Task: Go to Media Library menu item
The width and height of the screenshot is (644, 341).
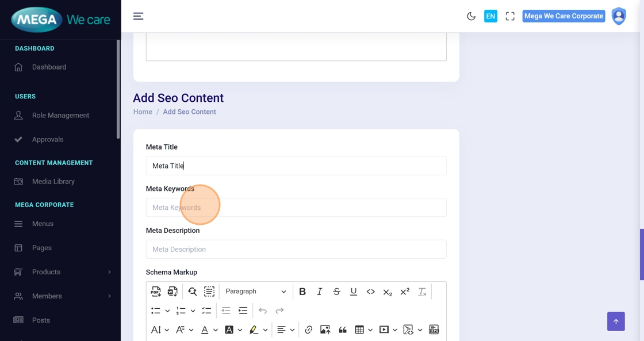Action: 53,181
